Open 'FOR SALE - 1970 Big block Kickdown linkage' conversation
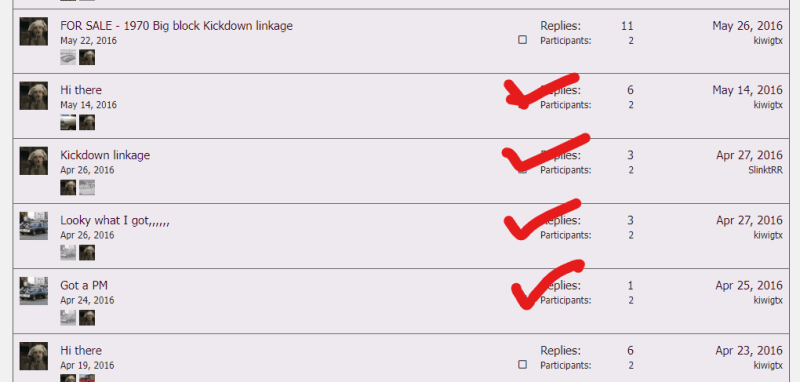Viewport: 800px width, 382px height. coord(177,26)
